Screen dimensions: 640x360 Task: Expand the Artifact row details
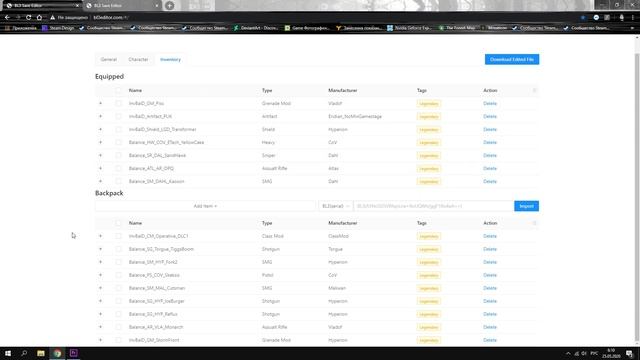pyautogui.click(x=100, y=117)
